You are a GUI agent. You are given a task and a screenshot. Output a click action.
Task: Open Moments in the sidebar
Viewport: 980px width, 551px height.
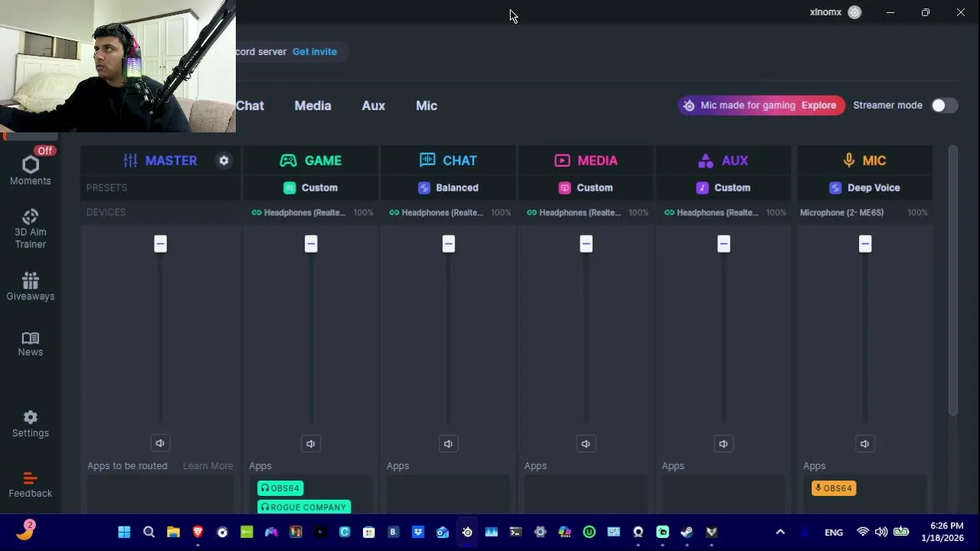point(31,170)
